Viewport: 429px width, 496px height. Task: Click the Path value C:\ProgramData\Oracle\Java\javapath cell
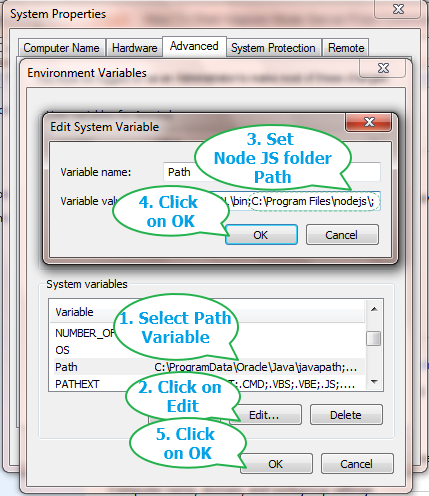(256, 367)
